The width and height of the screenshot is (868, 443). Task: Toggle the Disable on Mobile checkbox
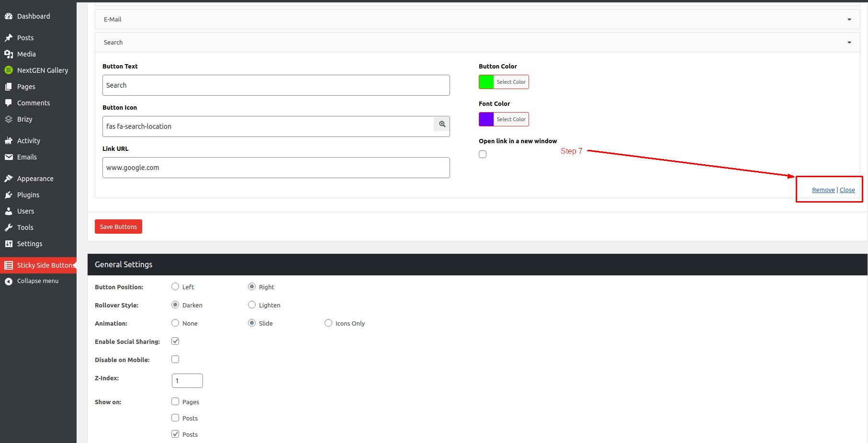pos(175,359)
